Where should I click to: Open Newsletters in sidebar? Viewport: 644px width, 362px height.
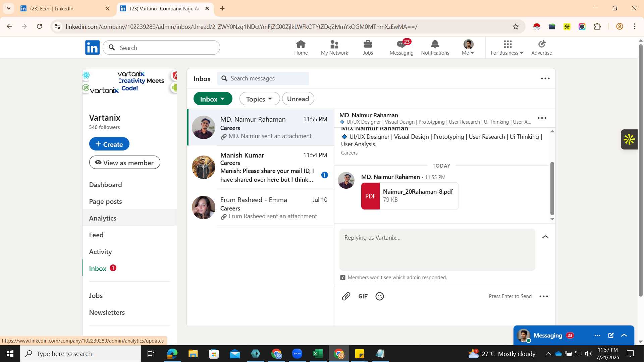(x=107, y=312)
